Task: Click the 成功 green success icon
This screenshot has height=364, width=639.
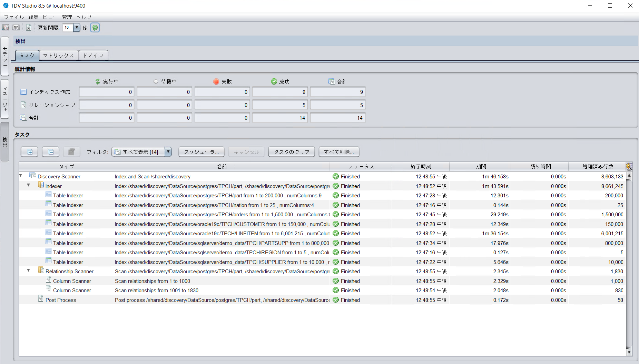Action: click(x=274, y=81)
